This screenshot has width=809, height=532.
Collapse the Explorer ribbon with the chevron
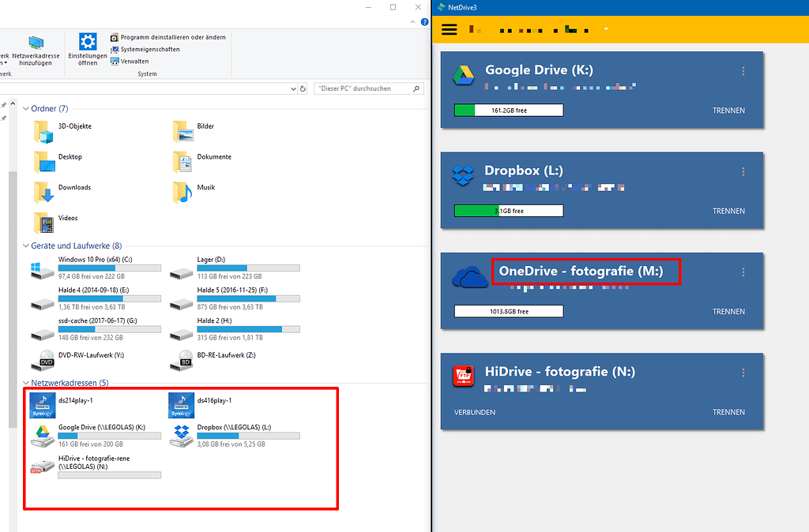(412, 21)
